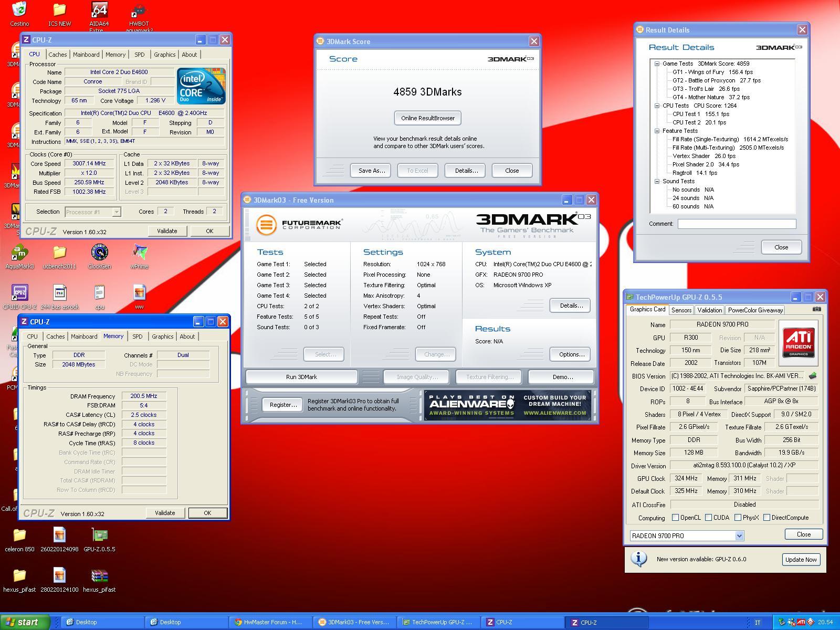Launch AIDA64 Extreme desktop shortcut
Image resolution: width=840 pixels, height=630 pixels.
99,16
